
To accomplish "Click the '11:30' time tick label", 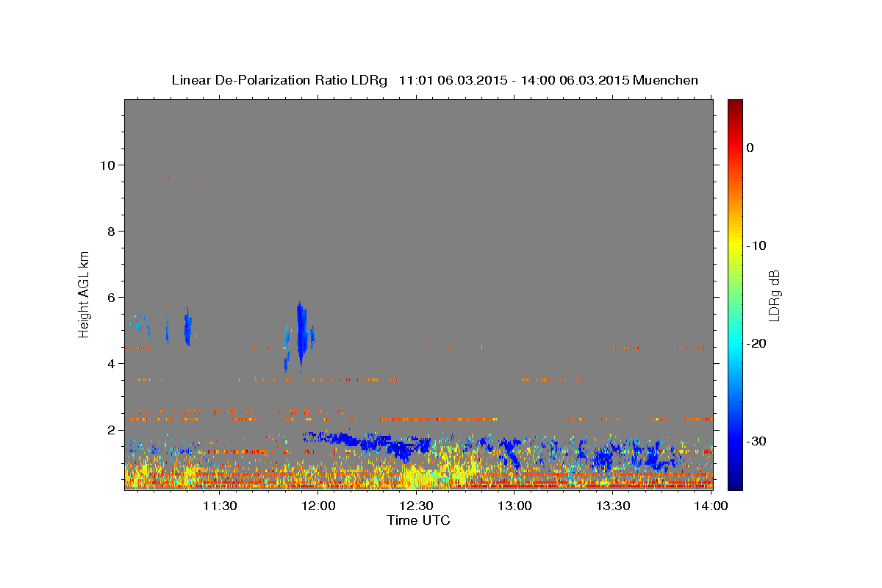I will [219, 506].
